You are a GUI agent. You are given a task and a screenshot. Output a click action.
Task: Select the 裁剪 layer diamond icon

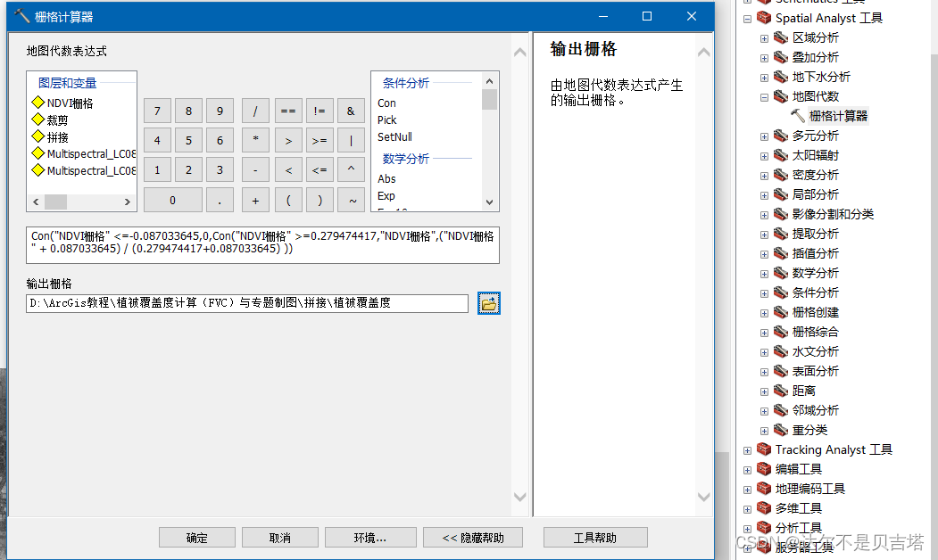tap(38, 119)
